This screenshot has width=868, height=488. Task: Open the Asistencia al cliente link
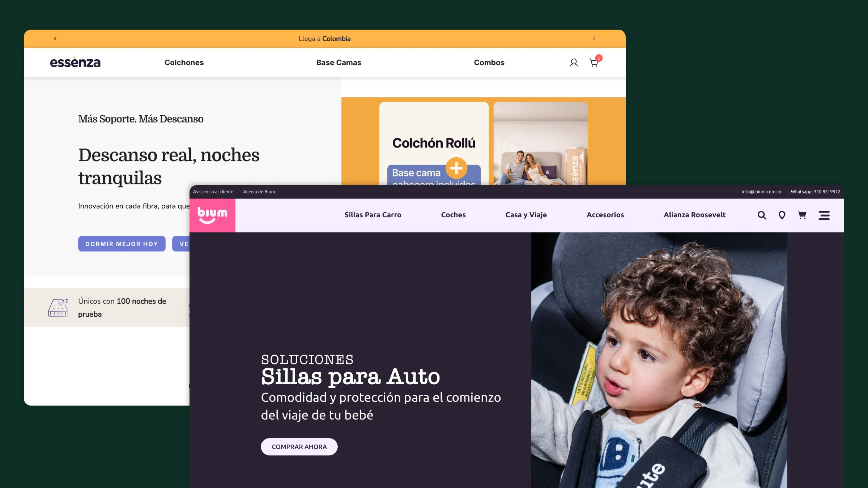coord(213,192)
